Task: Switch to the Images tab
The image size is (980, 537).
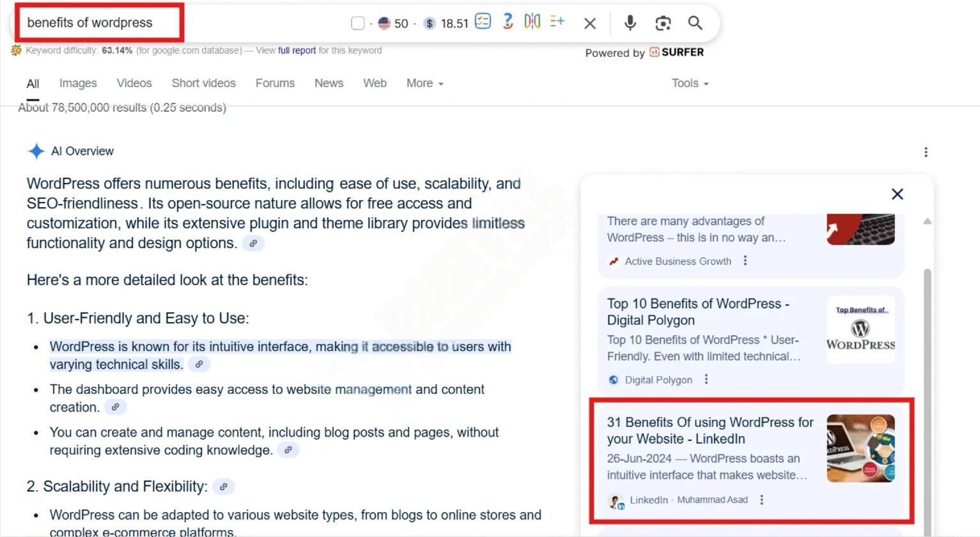Action: (77, 83)
